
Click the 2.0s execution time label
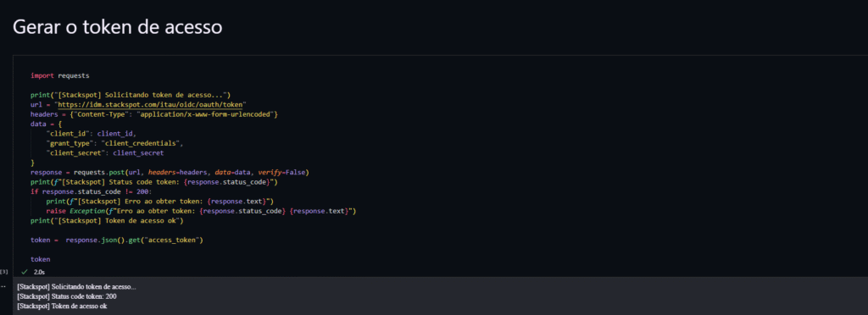click(x=39, y=272)
